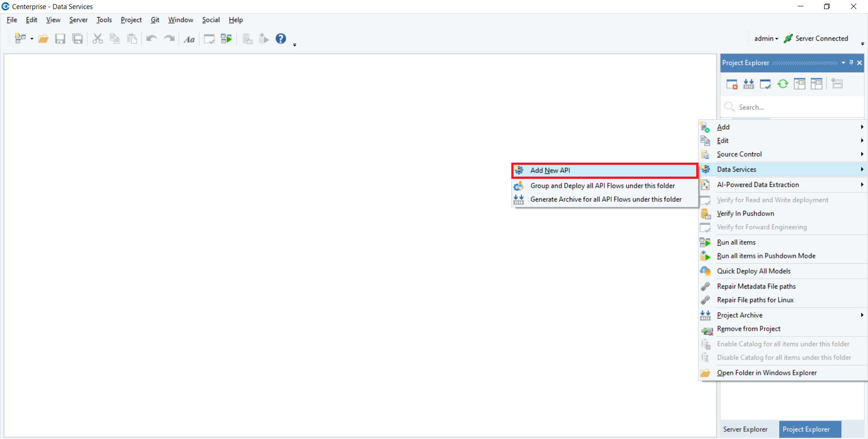This screenshot has height=439, width=868.
Task: Open the Tools menu
Action: (104, 20)
